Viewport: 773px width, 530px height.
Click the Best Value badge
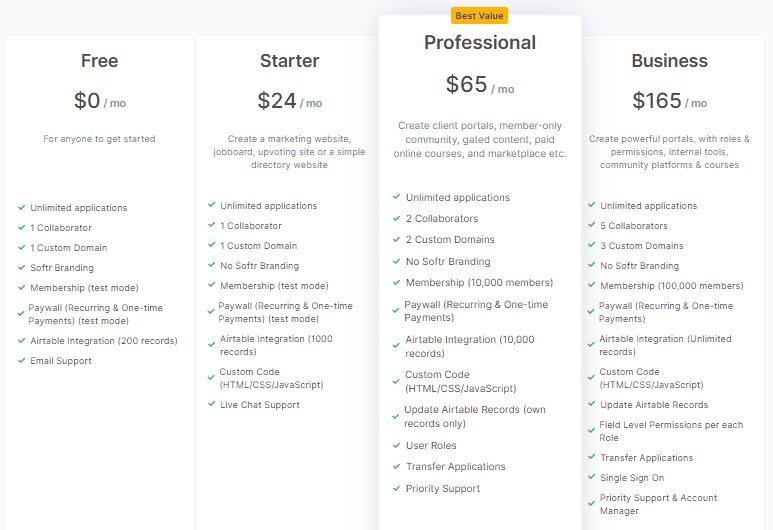tap(480, 15)
